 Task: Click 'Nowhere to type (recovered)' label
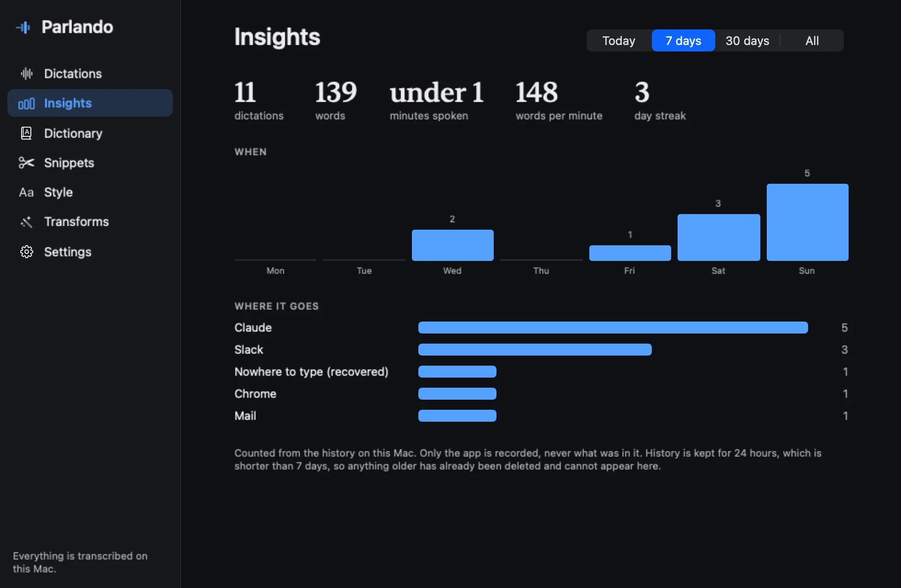coord(311,372)
